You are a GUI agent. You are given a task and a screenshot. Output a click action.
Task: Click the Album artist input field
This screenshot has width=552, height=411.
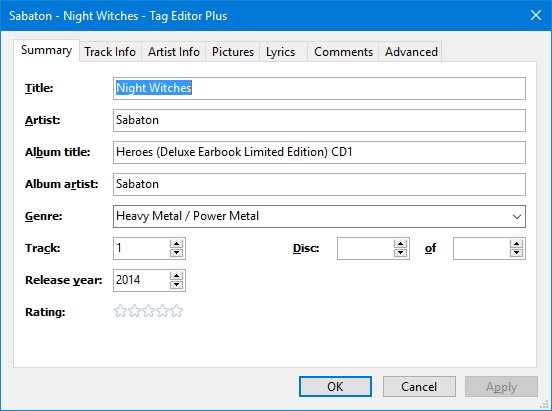coord(319,185)
